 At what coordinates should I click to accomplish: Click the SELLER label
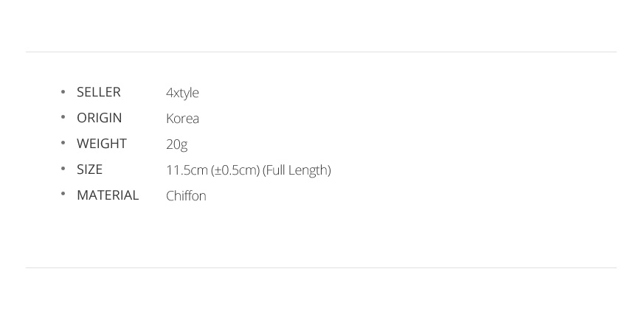99,92
